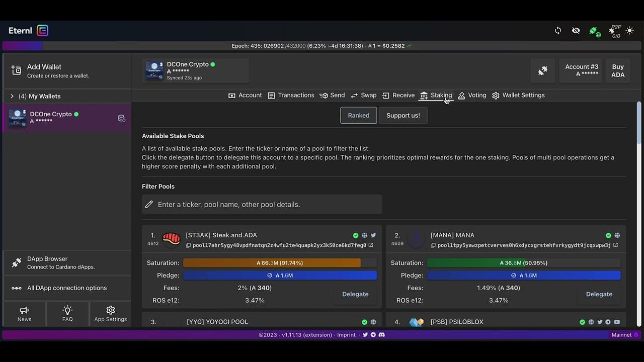The width and height of the screenshot is (644, 362).
Task: Open the Wallet Settings tab
Action: (x=518, y=95)
